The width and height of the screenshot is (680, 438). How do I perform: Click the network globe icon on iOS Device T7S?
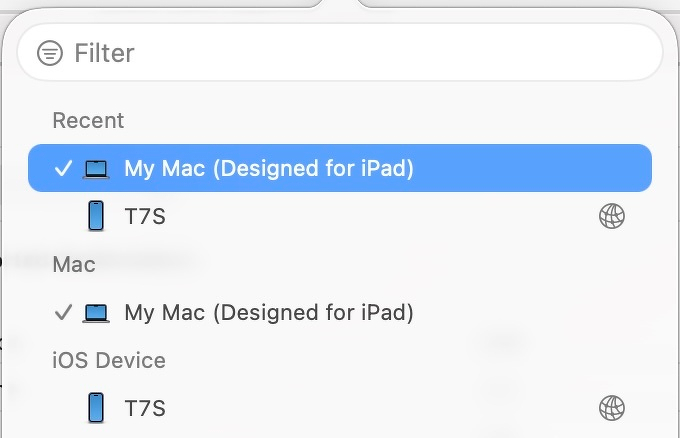click(x=612, y=408)
